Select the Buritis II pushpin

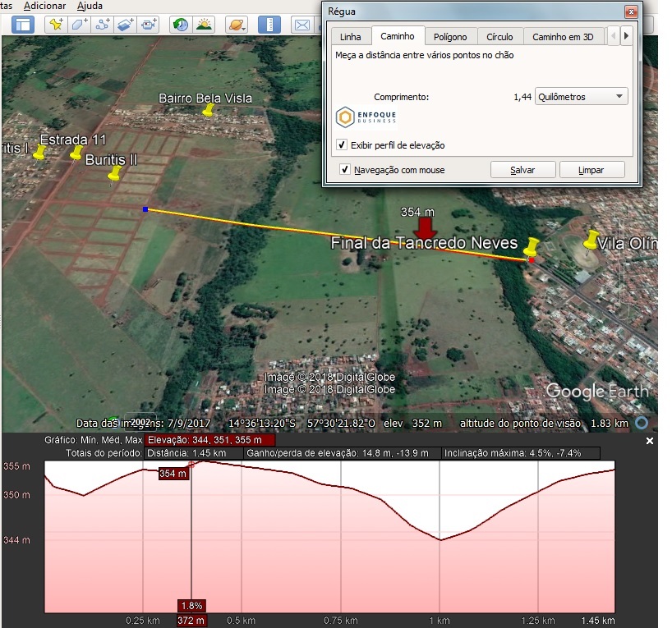[x=114, y=174]
